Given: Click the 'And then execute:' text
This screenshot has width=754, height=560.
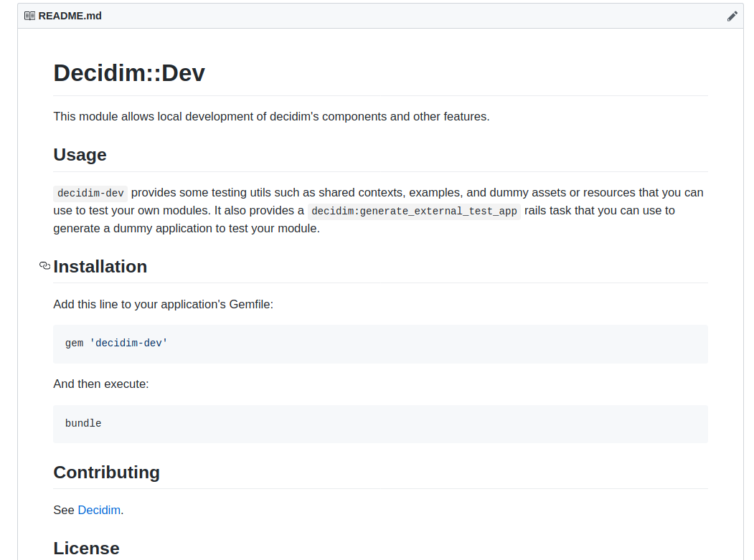Looking at the screenshot, I should (101, 384).
